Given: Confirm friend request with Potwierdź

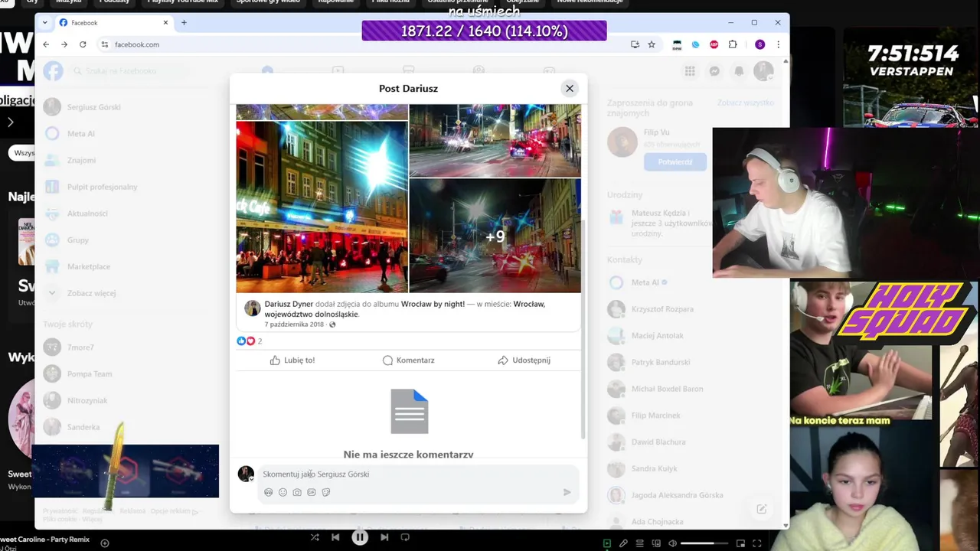Looking at the screenshot, I should (675, 161).
